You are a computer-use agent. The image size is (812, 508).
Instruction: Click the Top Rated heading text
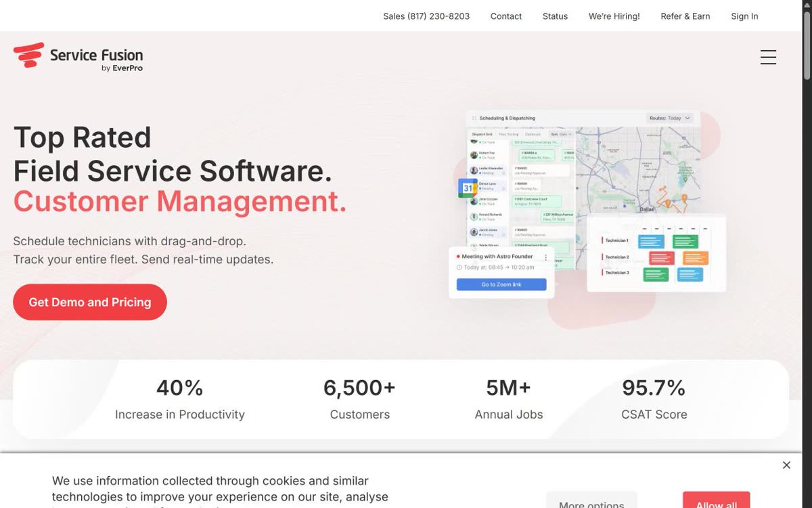pos(83,137)
